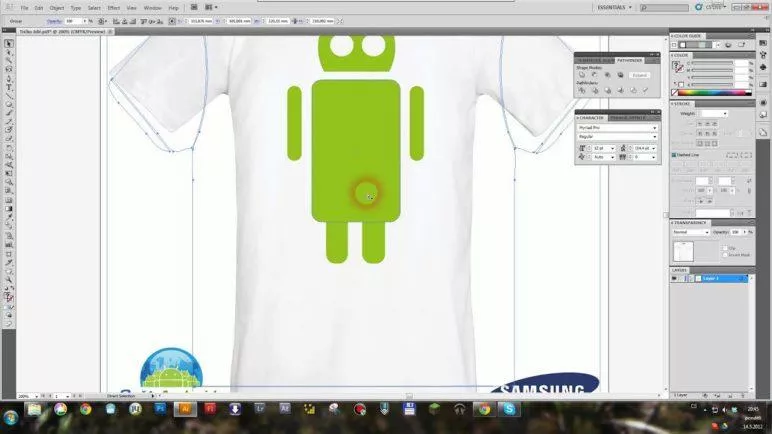
Task: Open the File menu
Action: [25, 8]
